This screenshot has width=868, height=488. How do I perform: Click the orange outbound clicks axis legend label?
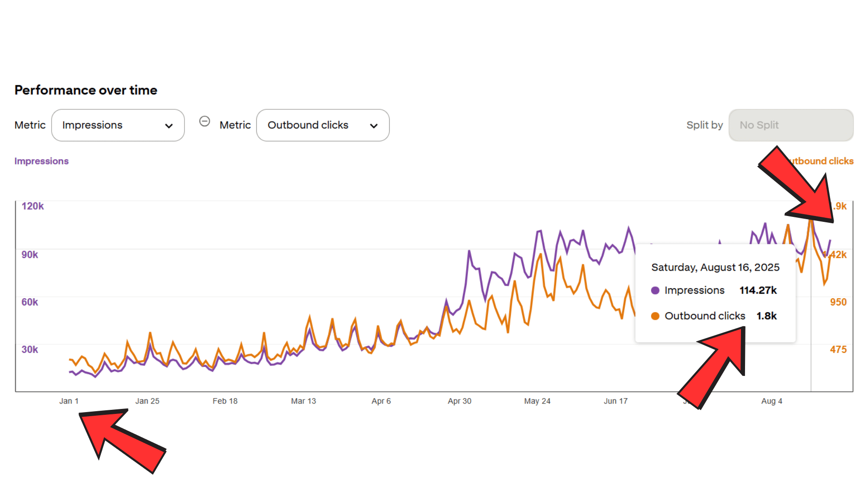pyautogui.click(x=823, y=161)
